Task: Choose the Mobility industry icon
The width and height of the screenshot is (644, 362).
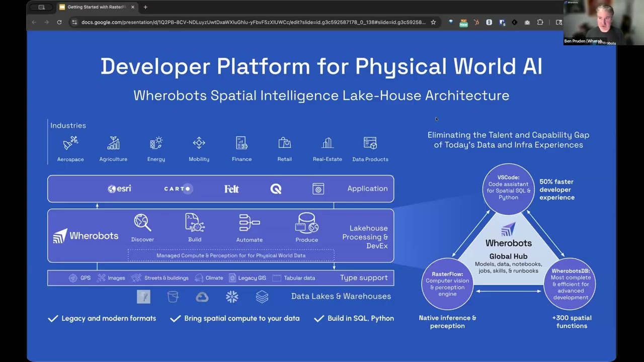Action: [199, 143]
